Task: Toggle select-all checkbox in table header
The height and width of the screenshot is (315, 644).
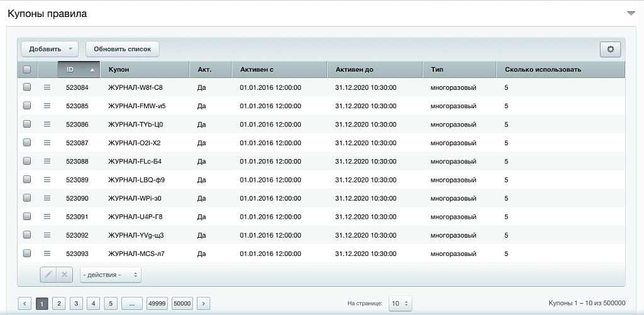Action: [x=27, y=69]
